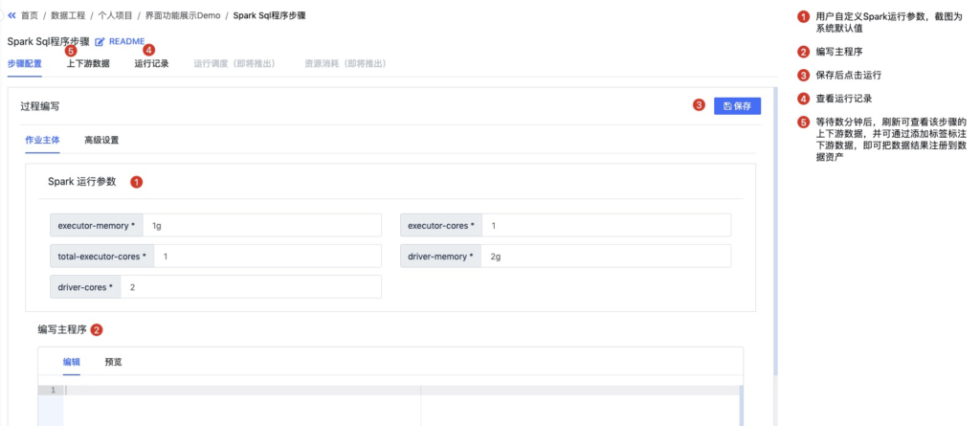Open the README link

point(127,41)
